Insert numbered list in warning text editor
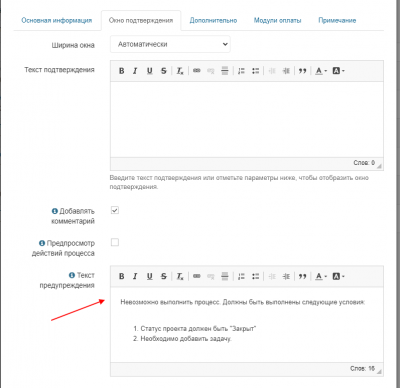This screenshot has height=388, width=400. click(241, 276)
